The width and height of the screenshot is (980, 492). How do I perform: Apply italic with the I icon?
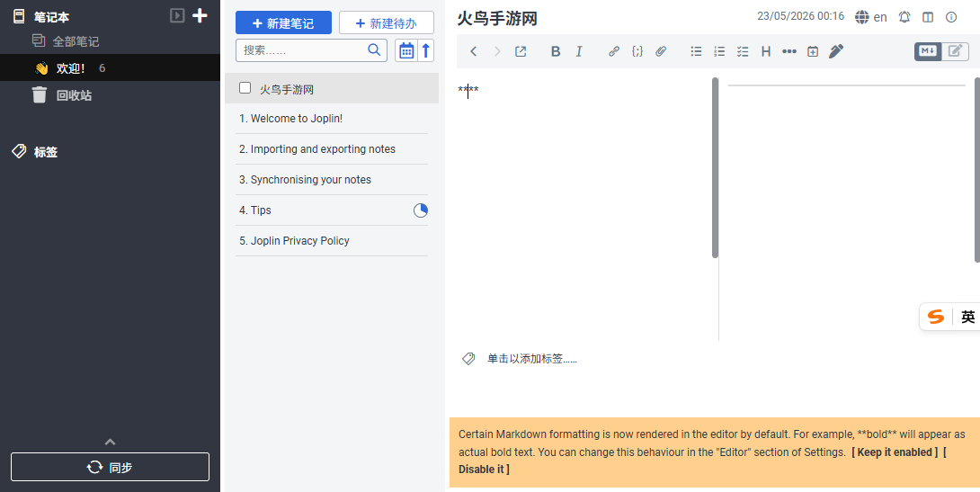(579, 51)
